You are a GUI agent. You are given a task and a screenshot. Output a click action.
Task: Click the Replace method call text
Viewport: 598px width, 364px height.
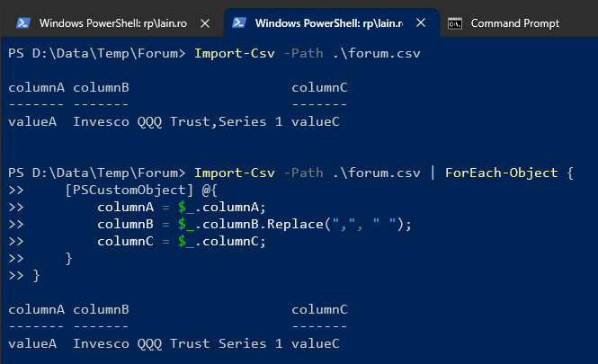(x=295, y=224)
